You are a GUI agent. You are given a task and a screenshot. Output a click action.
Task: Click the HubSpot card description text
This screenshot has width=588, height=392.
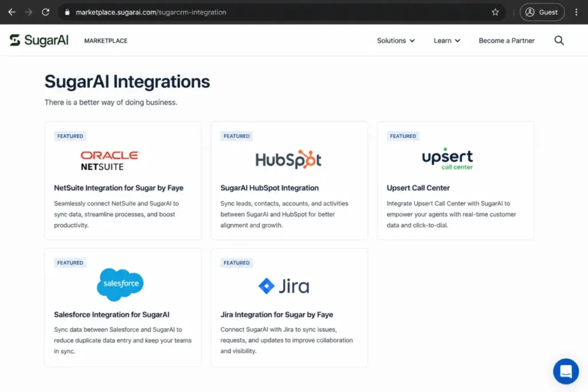click(x=284, y=214)
